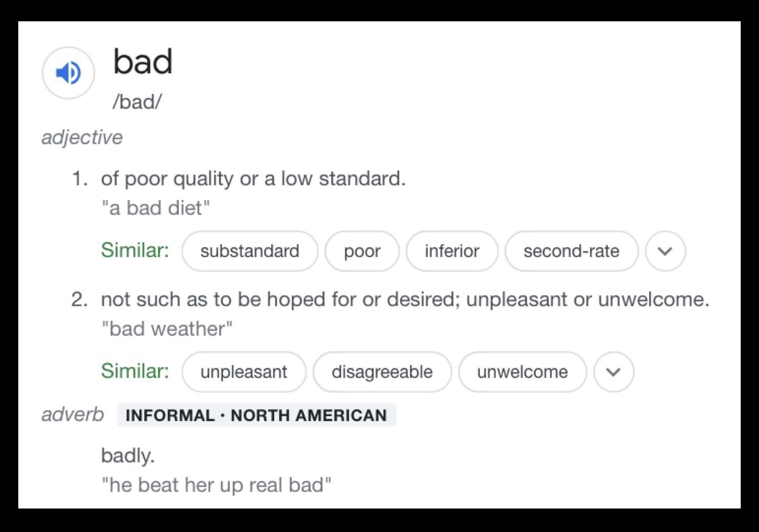Screen dimensions: 759x532
Task: Click the phonetic spelling /bad/
Action: tap(137, 102)
